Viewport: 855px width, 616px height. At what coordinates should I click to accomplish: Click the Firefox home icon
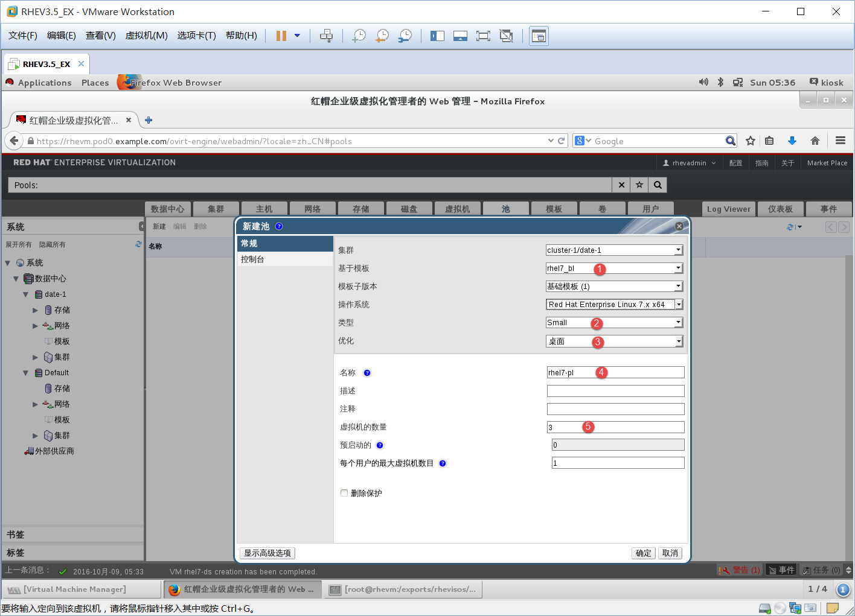point(815,141)
